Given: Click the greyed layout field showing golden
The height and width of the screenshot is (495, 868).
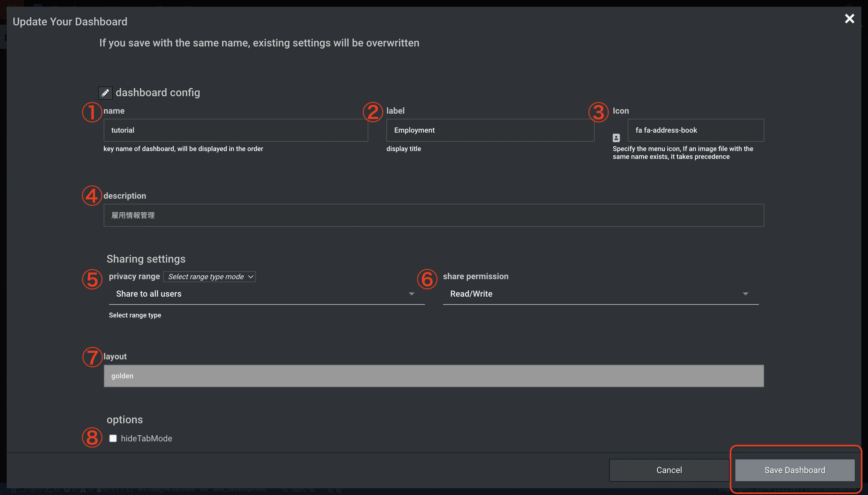Looking at the screenshot, I should click(434, 376).
